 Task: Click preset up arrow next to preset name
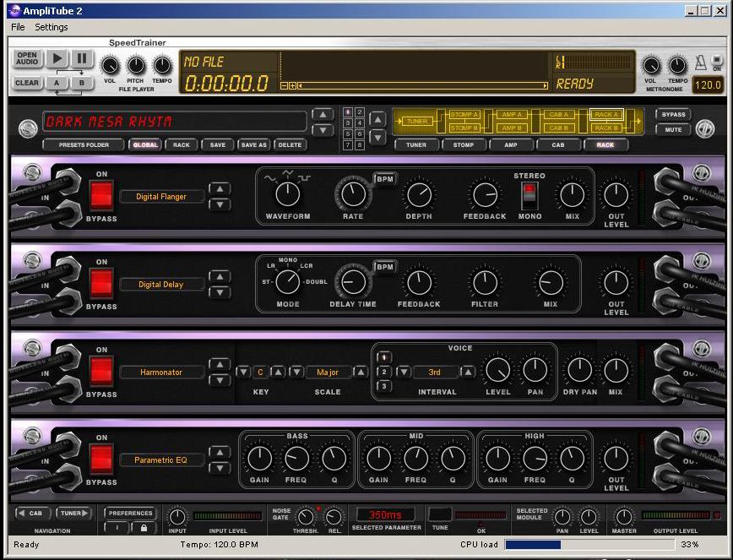(322, 115)
